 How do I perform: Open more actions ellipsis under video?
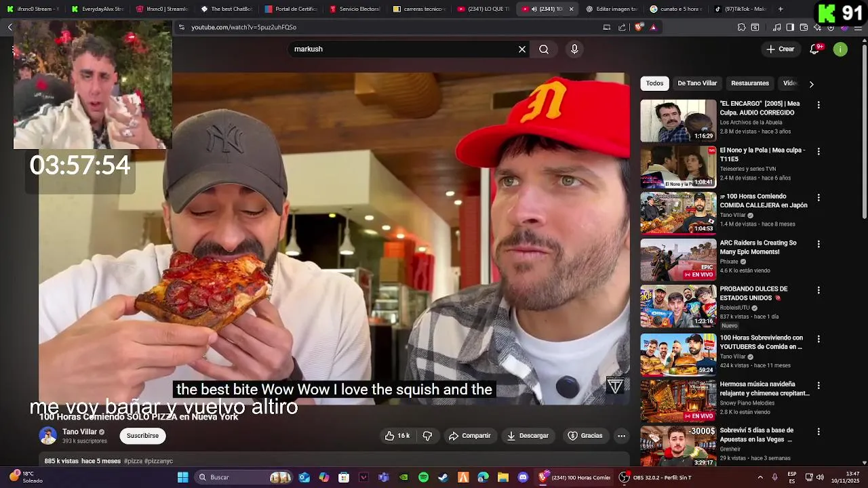coord(621,436)
